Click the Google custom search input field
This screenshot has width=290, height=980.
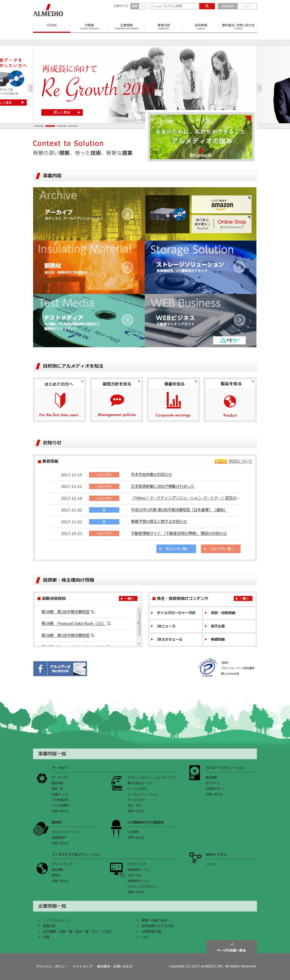(174, 6)
